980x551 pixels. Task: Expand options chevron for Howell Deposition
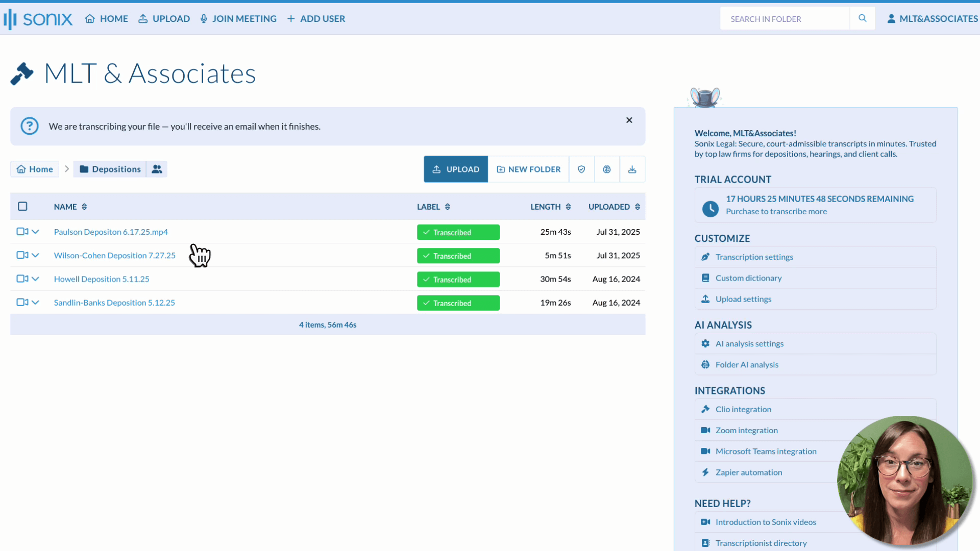(x=35, y=279)
